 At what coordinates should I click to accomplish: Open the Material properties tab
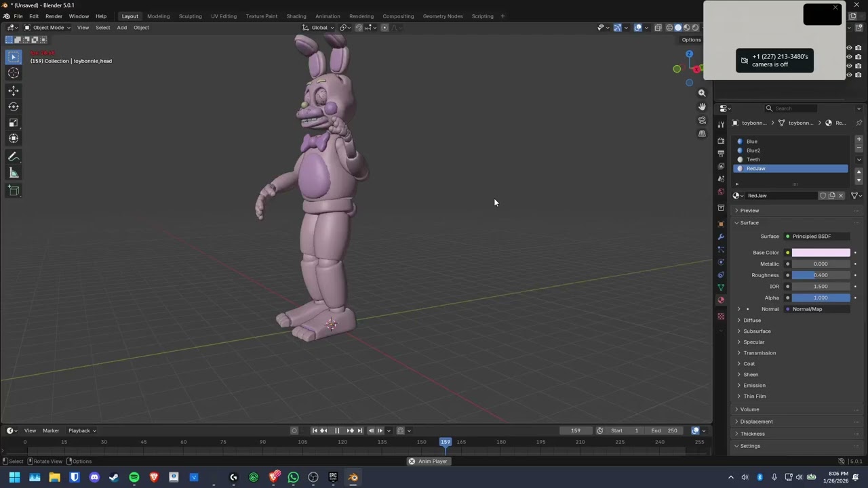click(x=721, y=300)
